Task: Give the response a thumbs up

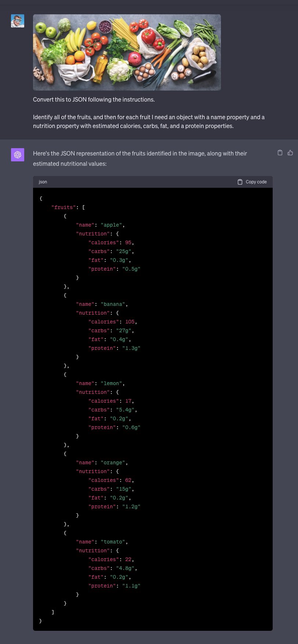Action: tap(290, 153)
